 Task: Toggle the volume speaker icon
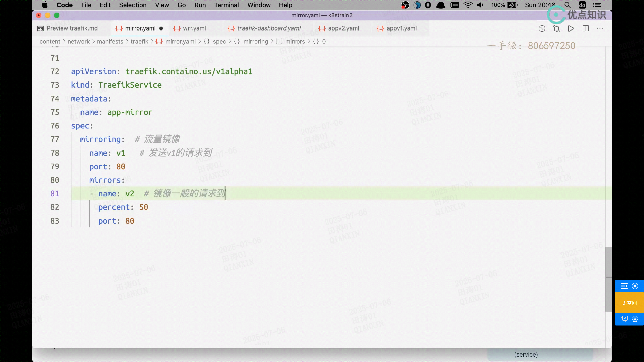point(480,5)
